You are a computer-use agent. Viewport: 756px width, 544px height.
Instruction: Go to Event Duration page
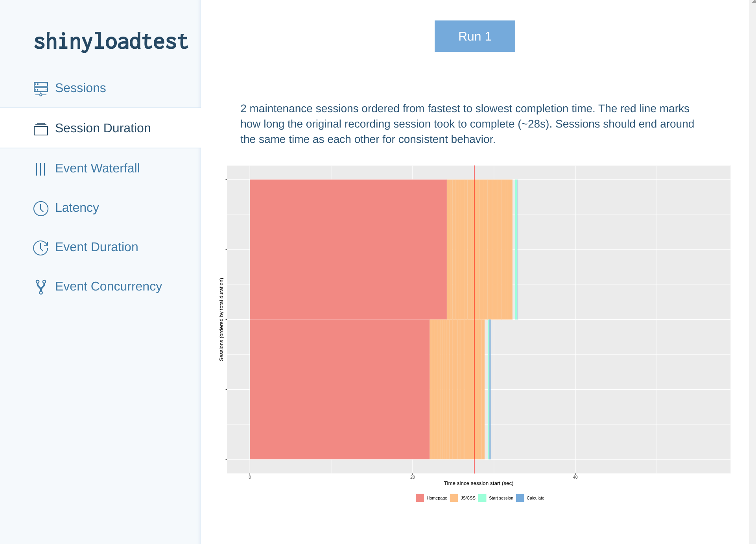click(96, 247)
